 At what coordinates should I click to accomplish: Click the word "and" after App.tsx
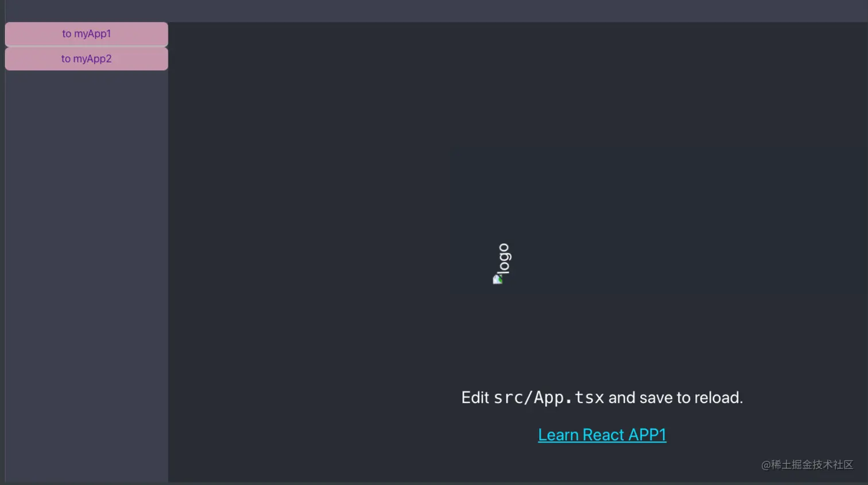click(x=622, y=398)
